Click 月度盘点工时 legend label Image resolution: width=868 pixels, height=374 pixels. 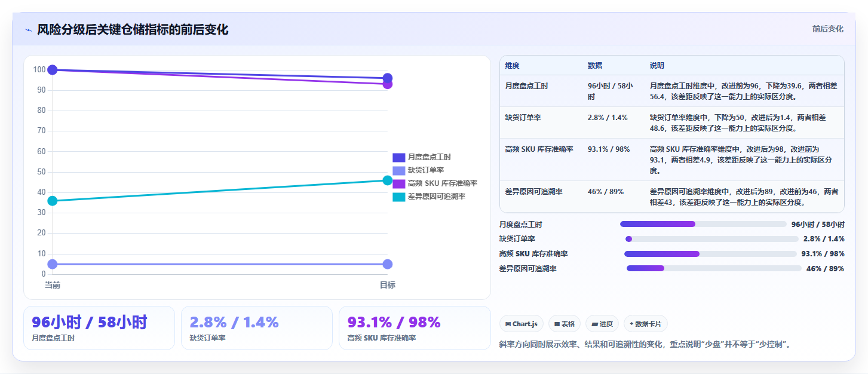pyautogui.click(x=429, y=157)
